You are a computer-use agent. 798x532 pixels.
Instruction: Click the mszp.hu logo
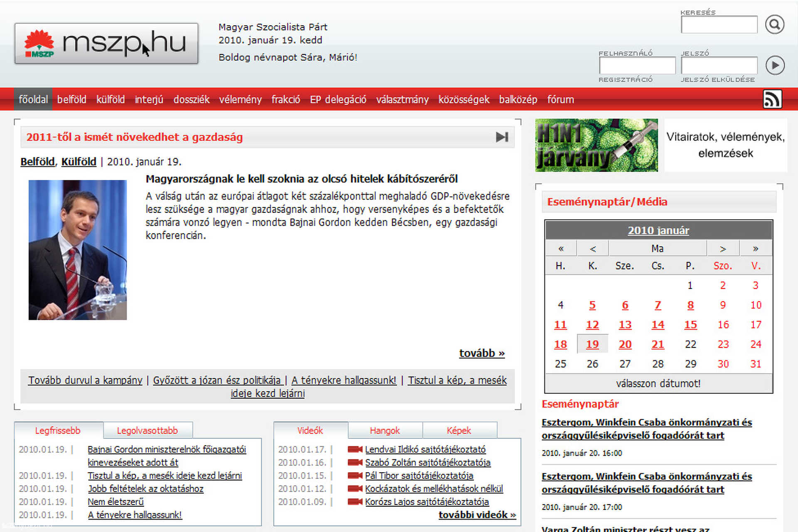[106, 43]
